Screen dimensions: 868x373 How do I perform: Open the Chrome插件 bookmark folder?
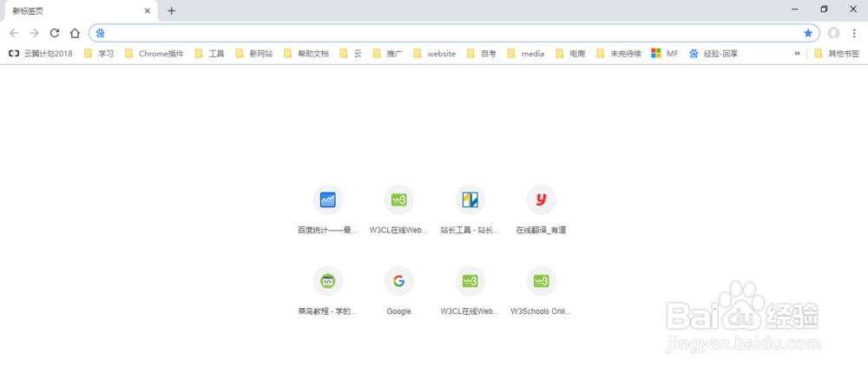tap(154, 54)
